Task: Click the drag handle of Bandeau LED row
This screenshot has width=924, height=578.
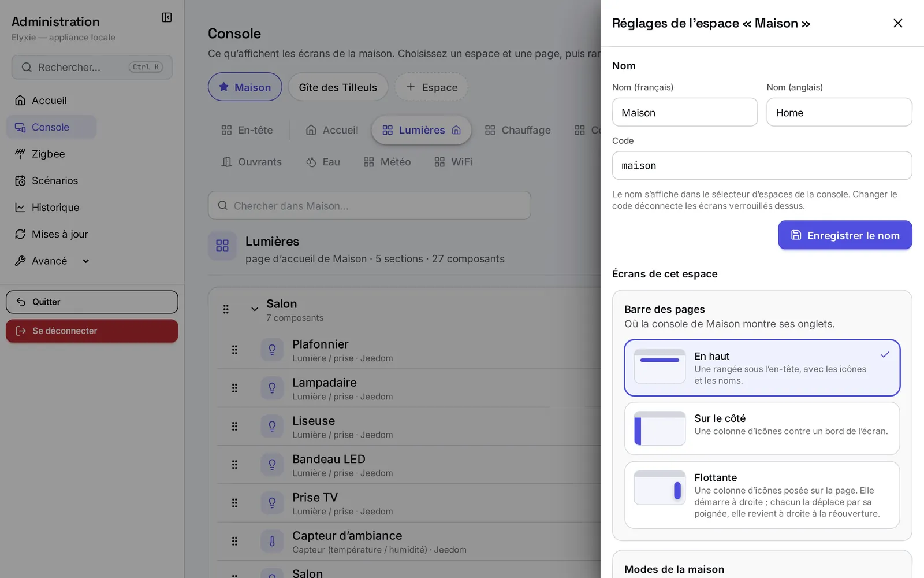Action: (234, 465)
